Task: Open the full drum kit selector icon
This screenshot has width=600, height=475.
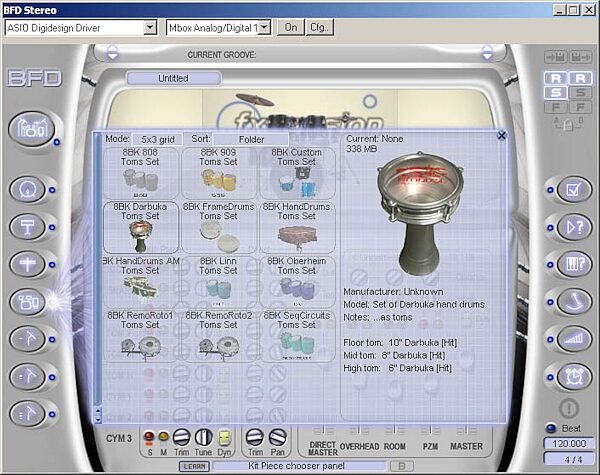Action: point(31,129)
